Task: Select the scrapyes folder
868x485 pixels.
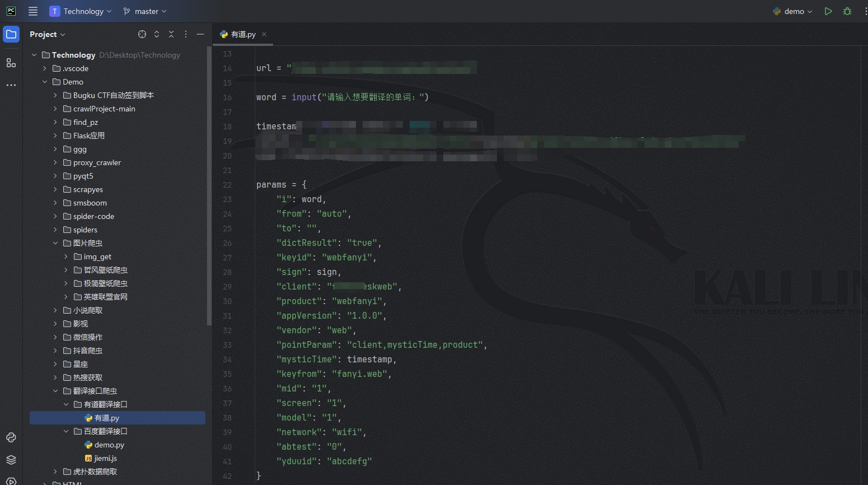Action: pos(83,189)
